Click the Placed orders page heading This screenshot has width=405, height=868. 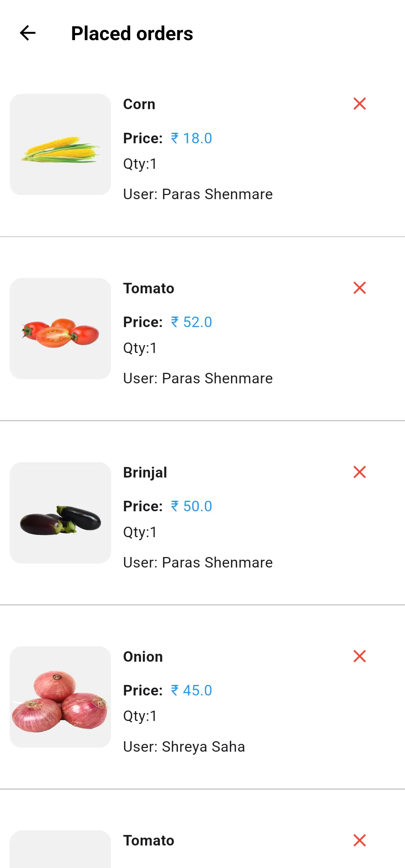(x=132, y=33)
